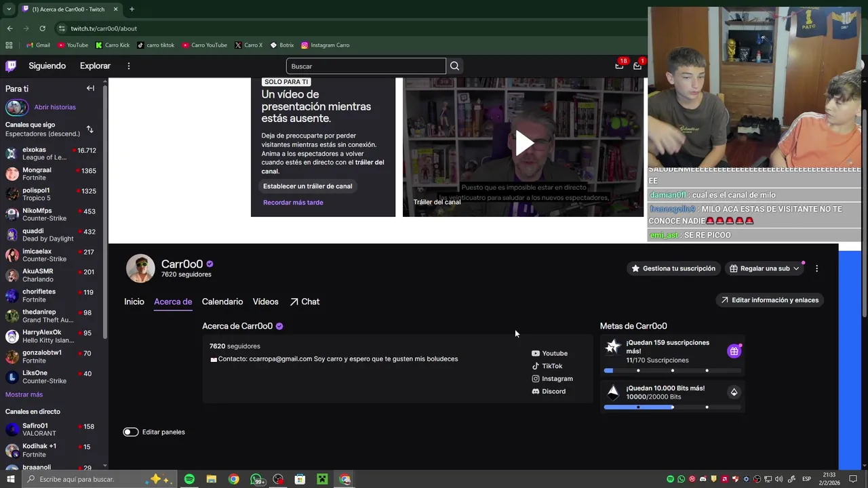Sort followed channels by viewers
The width and height of the screenshot is (868, 488).
pyautogui.click(x=90, y=129)
